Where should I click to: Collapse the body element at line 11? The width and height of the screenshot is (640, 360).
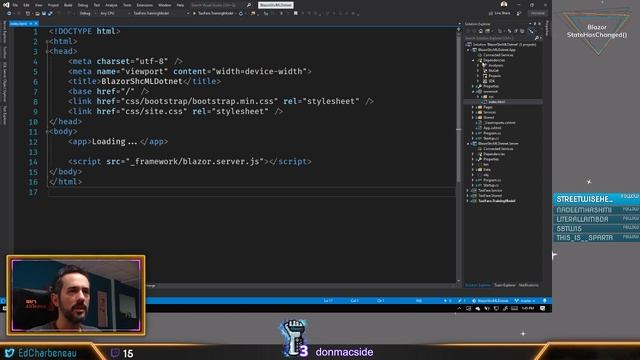tap(47, 131)
